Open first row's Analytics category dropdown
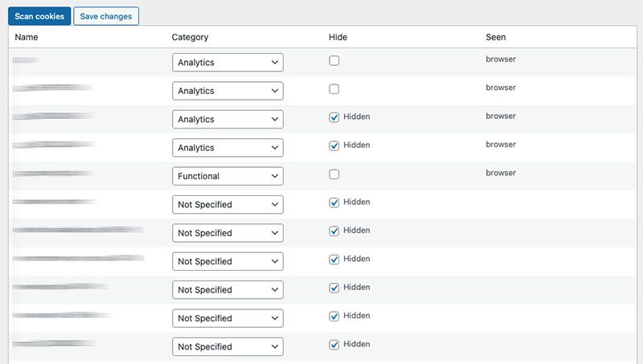Image resolution: width=643 pixels, height=364 pixels. pyautogui.click(x=227, y=63)
